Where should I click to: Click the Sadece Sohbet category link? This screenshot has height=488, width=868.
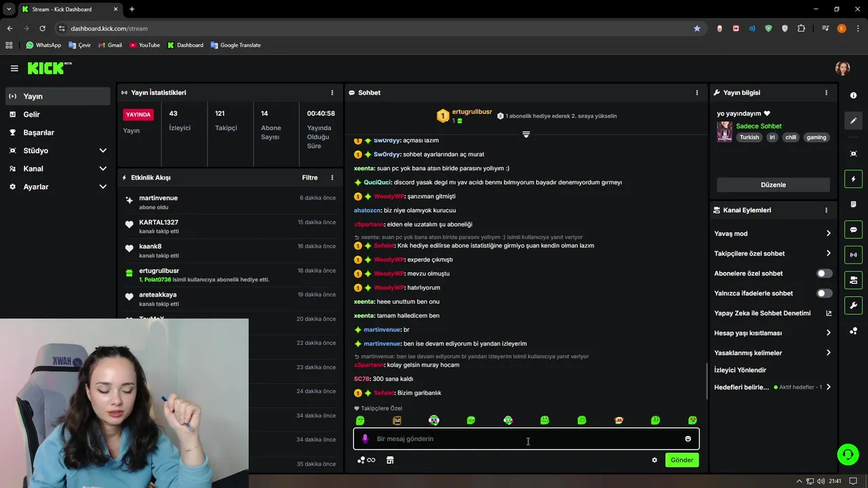click(758, 126)
